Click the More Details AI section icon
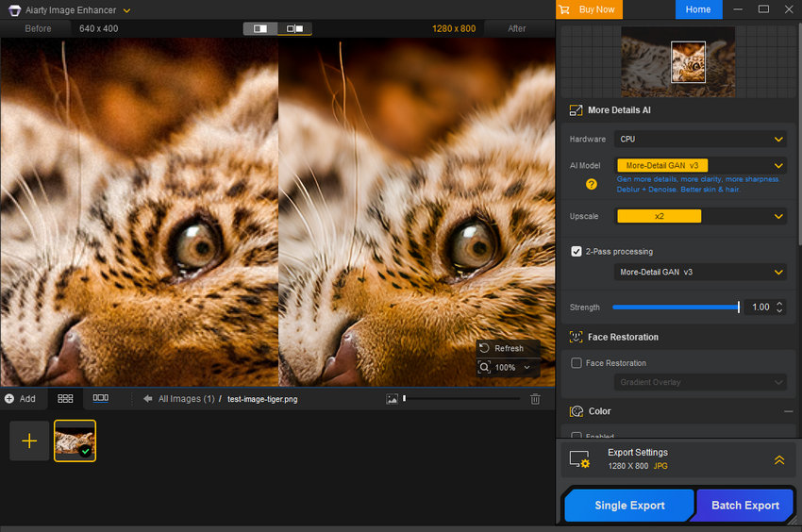The height and width of the screenshot is (532, 802). point(576,110)
